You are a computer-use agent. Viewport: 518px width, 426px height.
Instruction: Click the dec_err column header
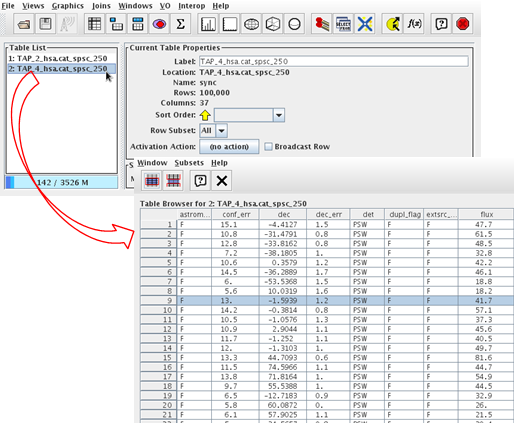pos(328,214)
